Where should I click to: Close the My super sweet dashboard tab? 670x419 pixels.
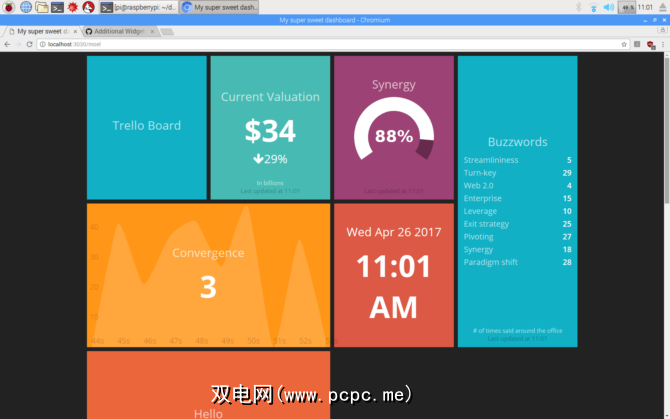(75, 31)
